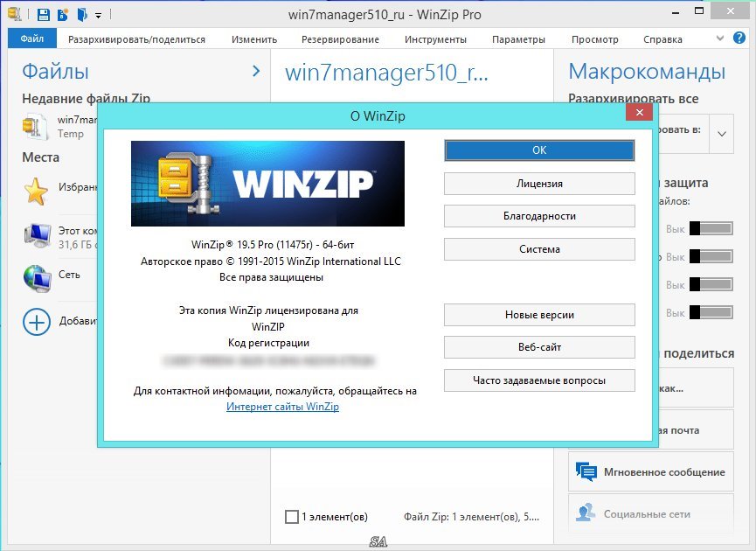Image resolution: width=756 pixels, height=551 pixels.
Task: Click the Система button
Action: 539,249
